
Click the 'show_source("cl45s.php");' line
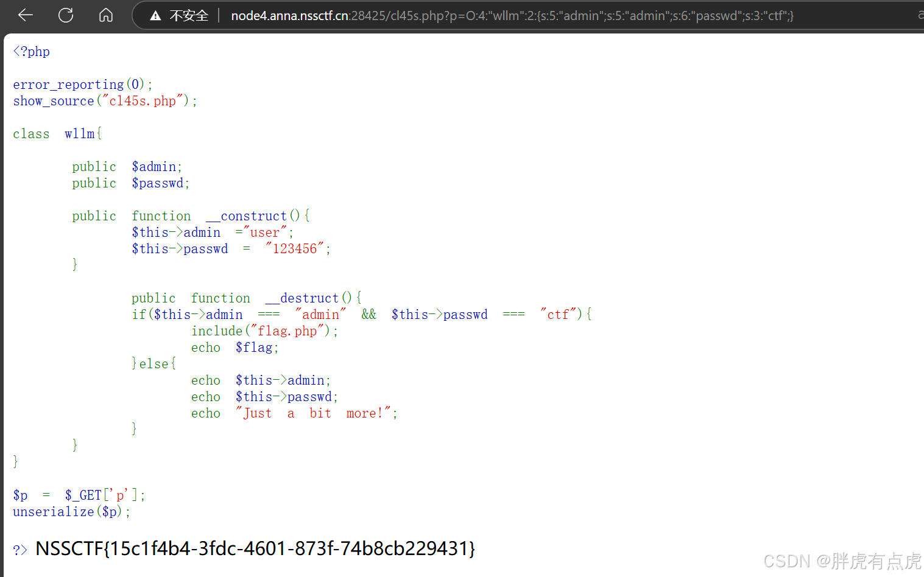pyautogui.click(x=105, y=101)
